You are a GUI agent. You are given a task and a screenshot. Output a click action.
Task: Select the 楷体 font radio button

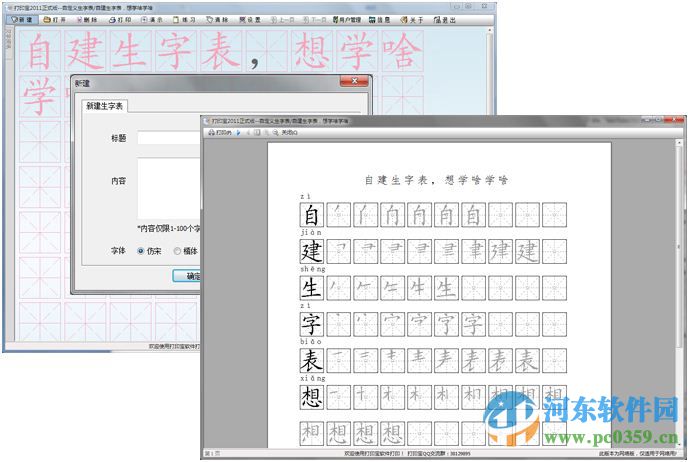click(177, 251)
